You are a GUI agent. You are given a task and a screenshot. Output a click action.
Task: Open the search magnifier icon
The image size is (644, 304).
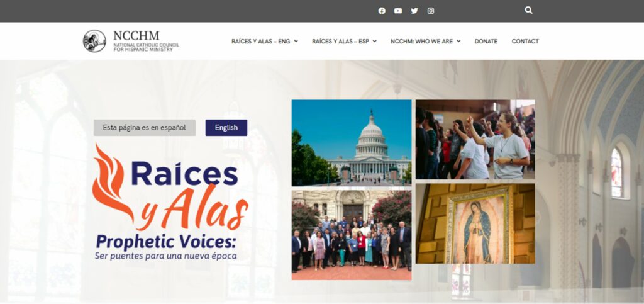(x=528, y=10)
